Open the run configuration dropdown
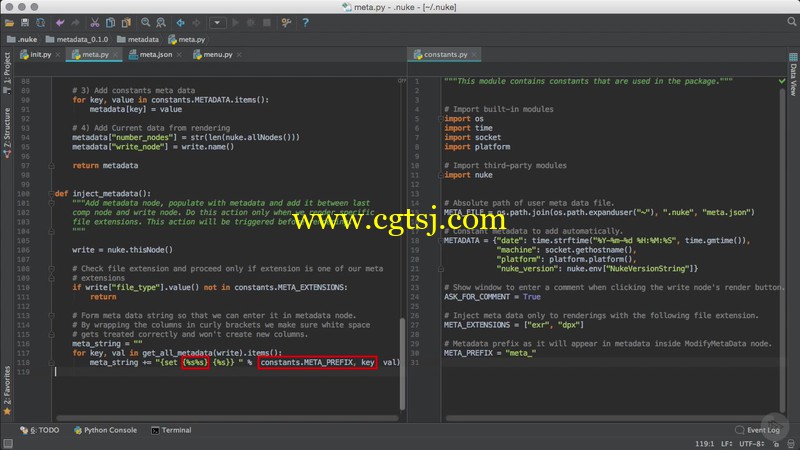 tap(217, 22)
